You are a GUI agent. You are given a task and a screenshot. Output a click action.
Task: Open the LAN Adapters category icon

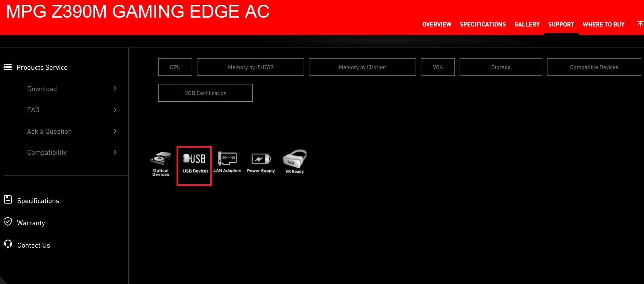tap(227, 158)
